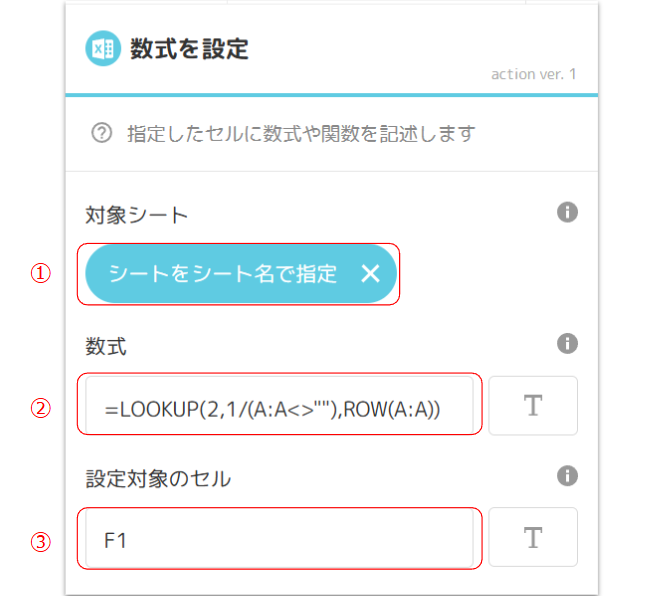Click the T button beside the F1 cell field
This screenshot has width=663, height=596.
click(x=533, y=537)
